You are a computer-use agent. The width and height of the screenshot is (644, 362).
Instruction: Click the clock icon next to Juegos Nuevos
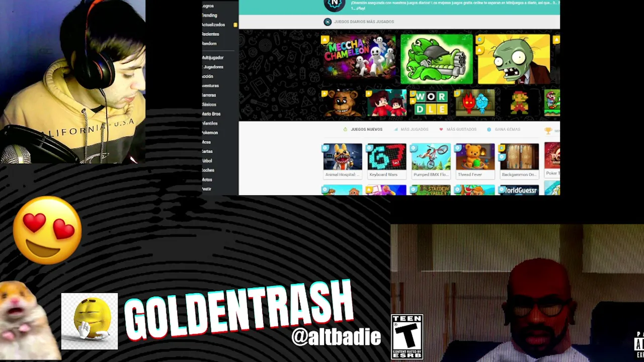coord(345,129)
